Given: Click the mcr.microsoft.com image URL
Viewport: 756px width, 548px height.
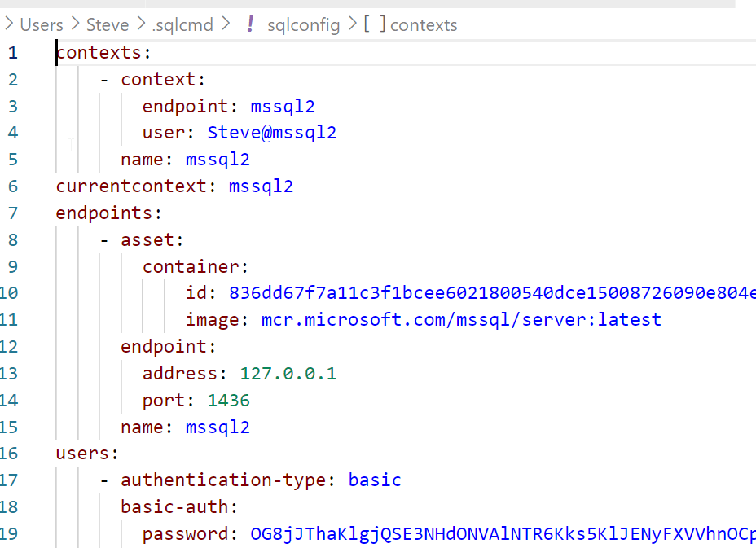Looking at the screenshot, I should (461, 320).
